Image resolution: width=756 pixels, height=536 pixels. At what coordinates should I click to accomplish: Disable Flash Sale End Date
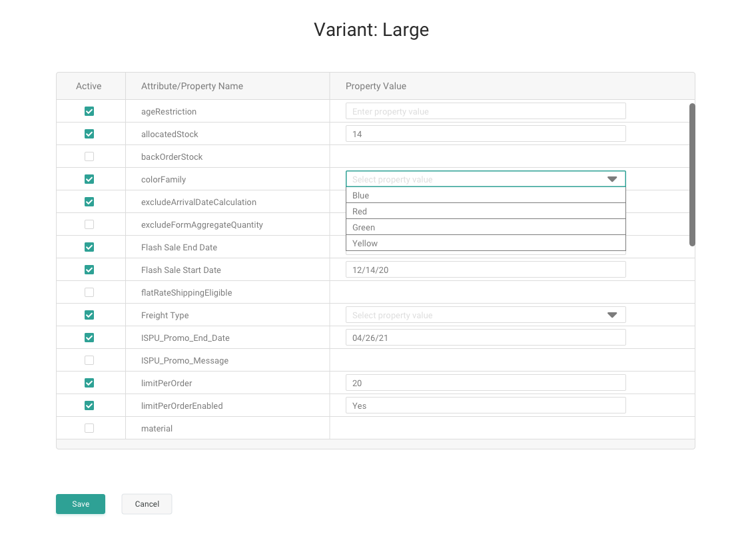coord(89,247)
